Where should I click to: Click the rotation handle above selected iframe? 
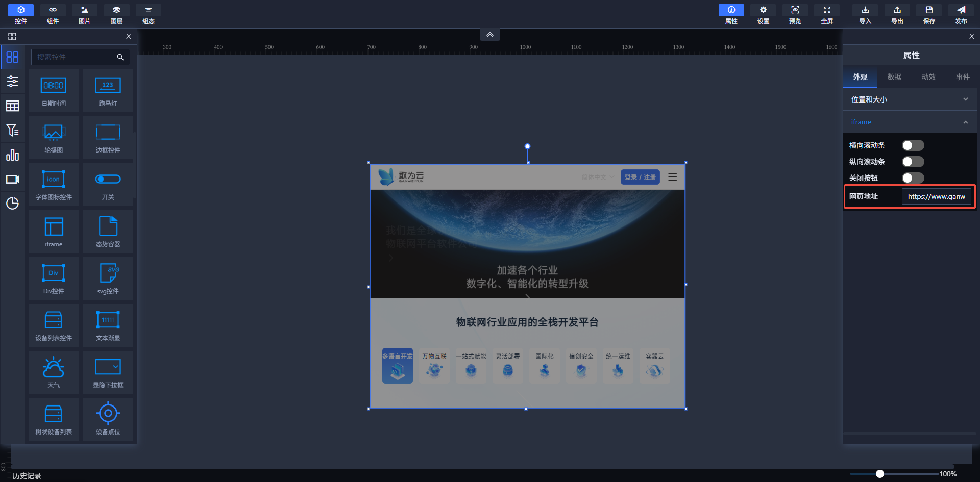pyautogui.click(x=527, y=146)
